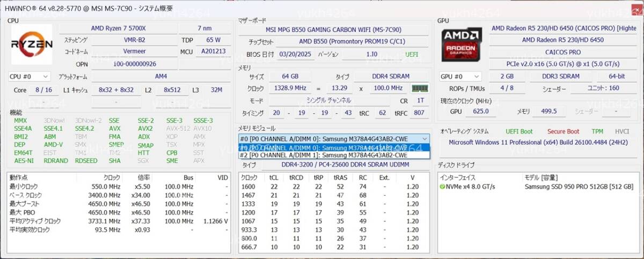Click the DDR4-3200 / PC4-25600 module type
The height and width of the screenshot is (259, 644).
[x=346, y=165]
